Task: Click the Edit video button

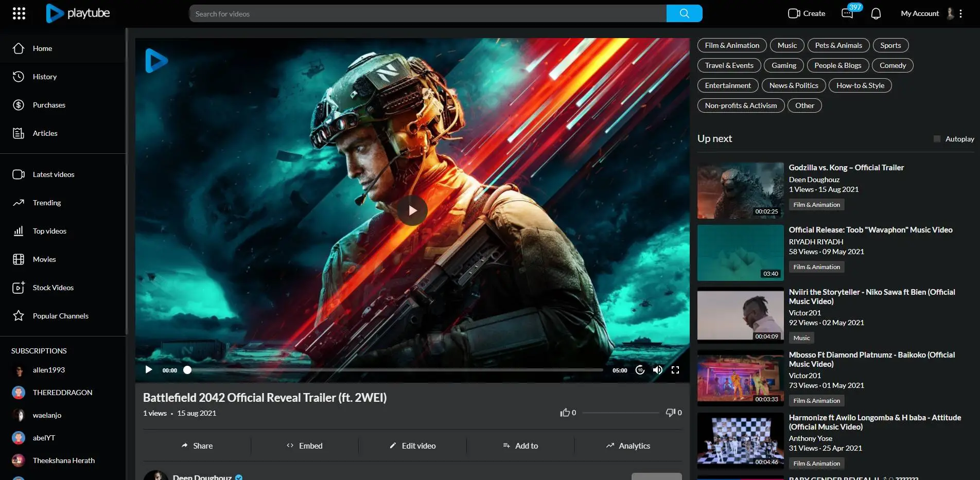Action: coord(413,446)
